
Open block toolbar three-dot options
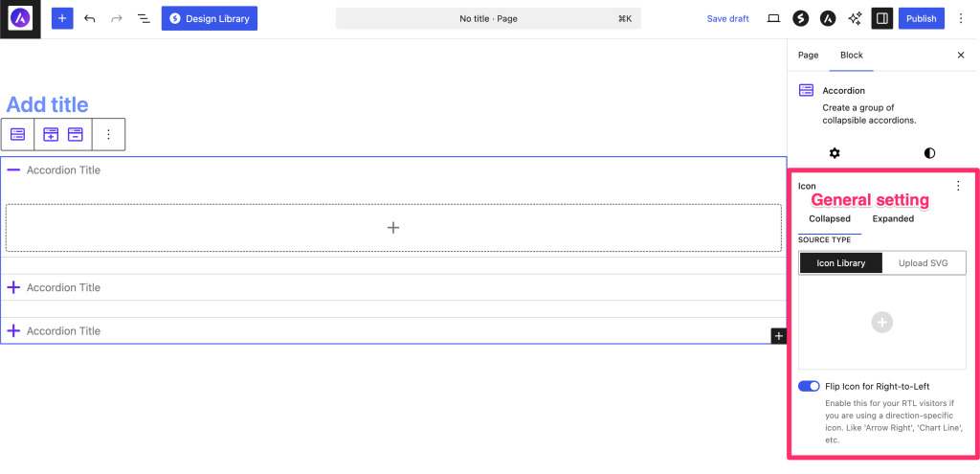108,135
